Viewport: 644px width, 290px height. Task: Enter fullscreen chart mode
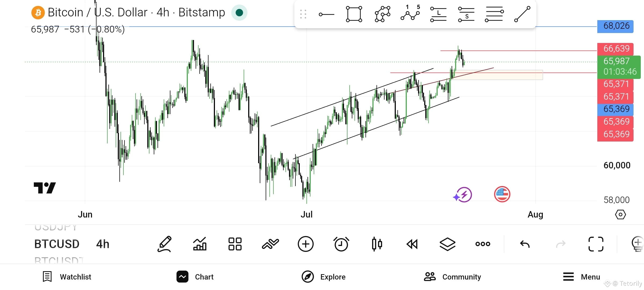click(x=596, y=244)
